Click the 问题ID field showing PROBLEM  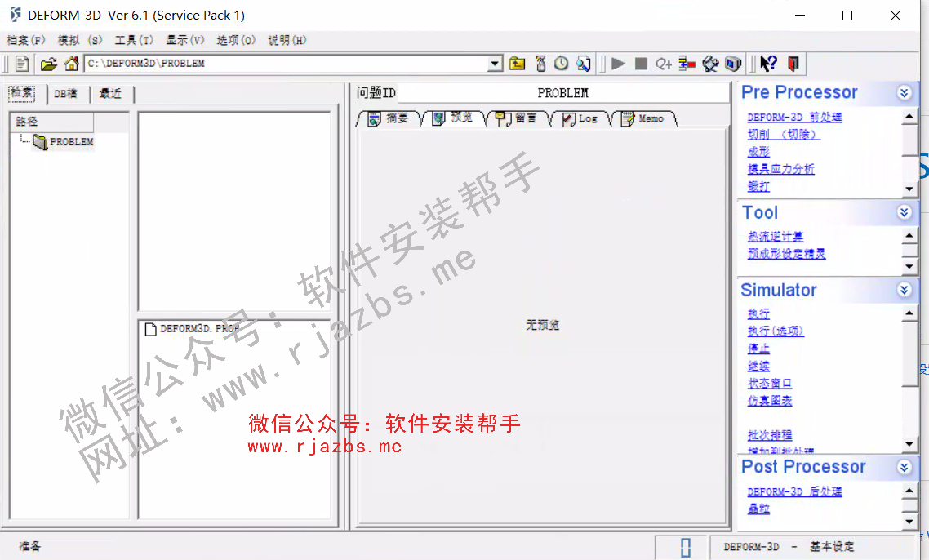(562, 93)
